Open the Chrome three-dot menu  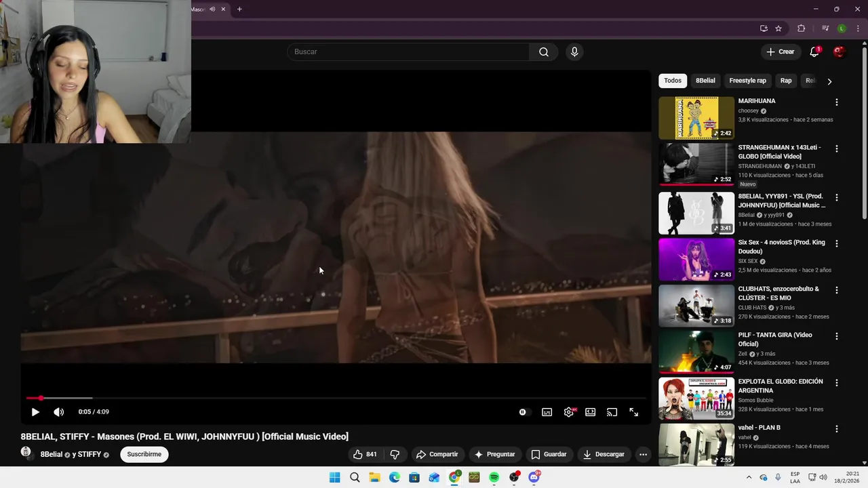(x=858, y=28)
